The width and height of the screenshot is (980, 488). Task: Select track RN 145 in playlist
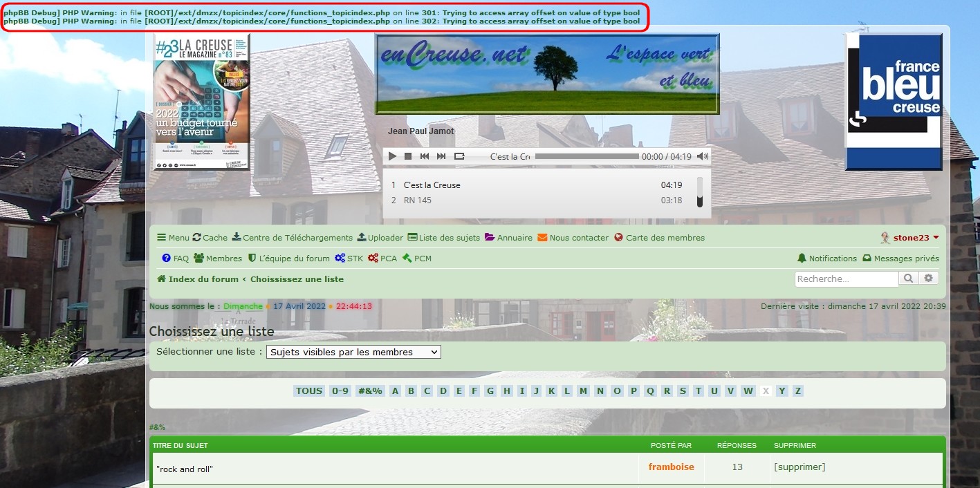coord(418,200)
